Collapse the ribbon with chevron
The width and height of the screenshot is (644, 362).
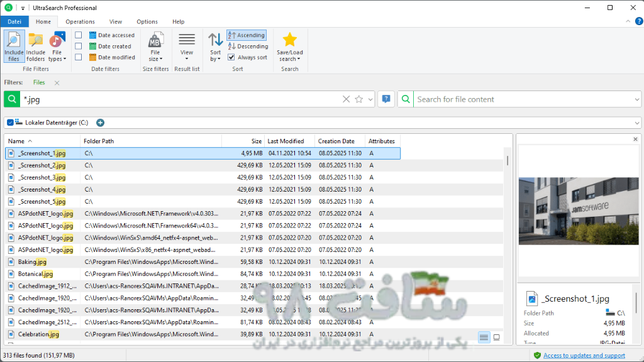(x=628, y=21)
